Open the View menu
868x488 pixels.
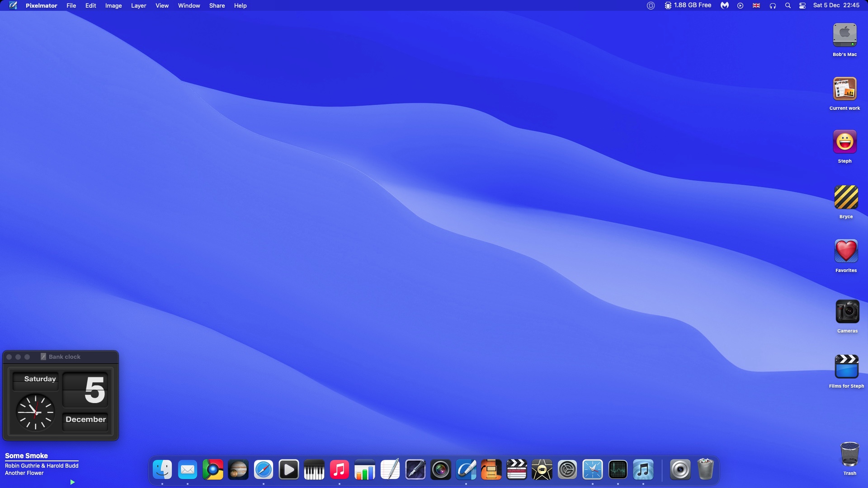162,5
